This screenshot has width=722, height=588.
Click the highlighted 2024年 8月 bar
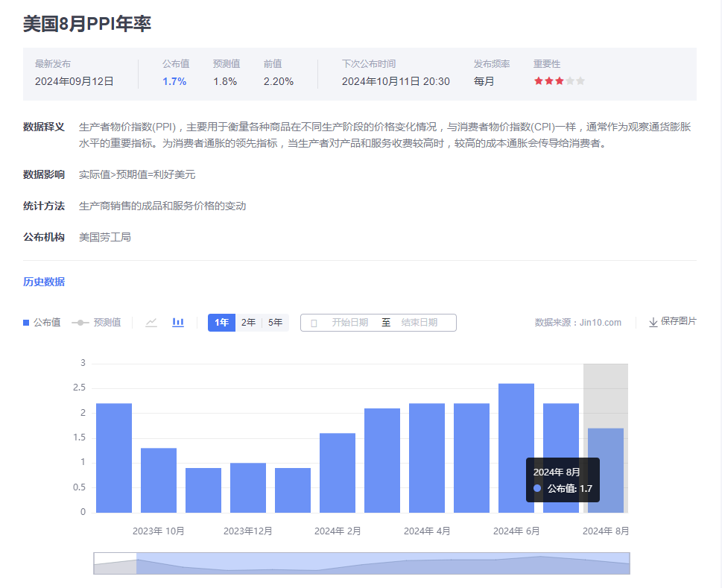pos(606,470)
